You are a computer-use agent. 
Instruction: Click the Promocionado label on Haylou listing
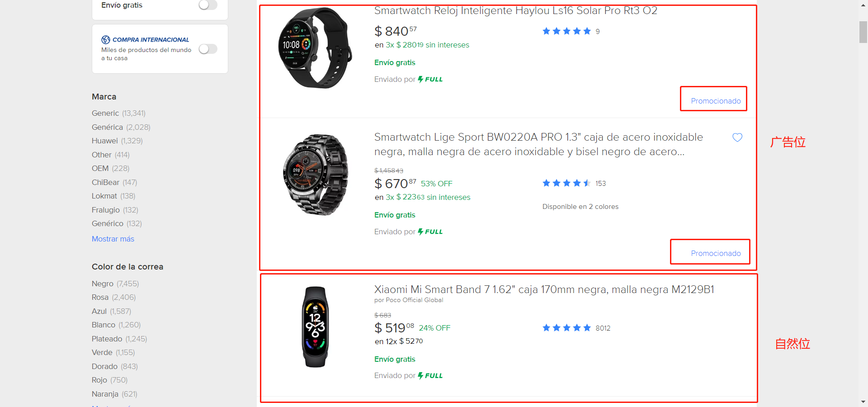(x=716, y=101)
